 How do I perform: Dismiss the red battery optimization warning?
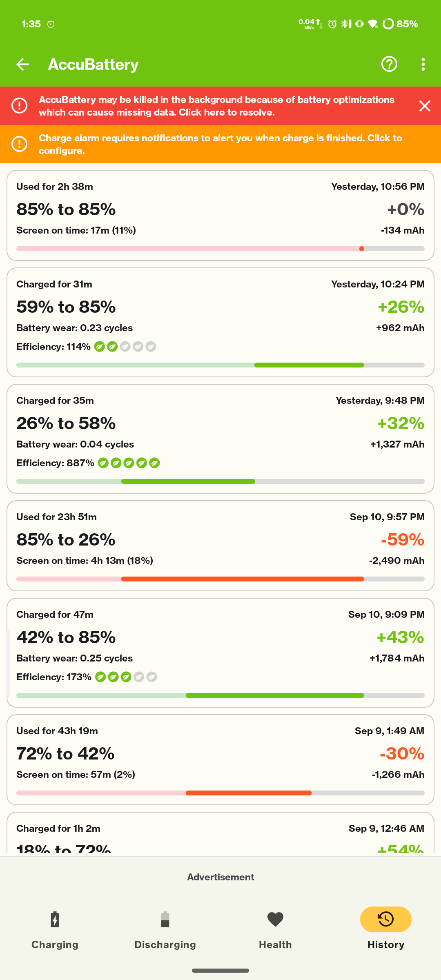point(425,106)
